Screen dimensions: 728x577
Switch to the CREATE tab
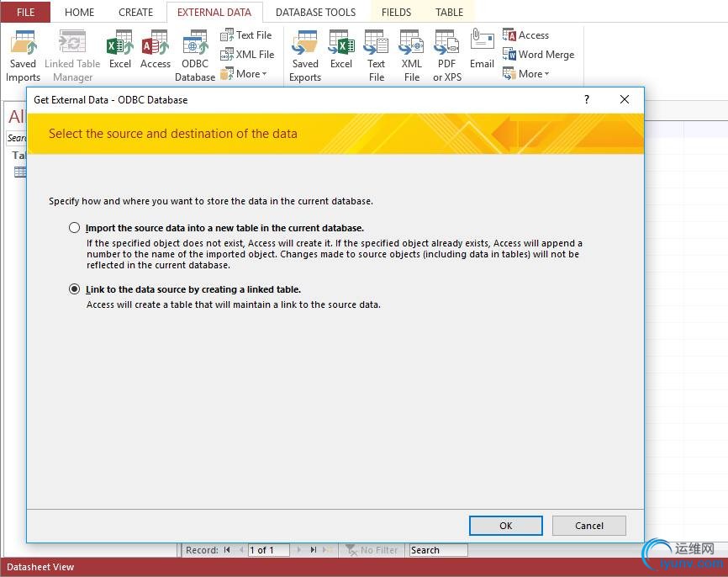tap(135, 12)
